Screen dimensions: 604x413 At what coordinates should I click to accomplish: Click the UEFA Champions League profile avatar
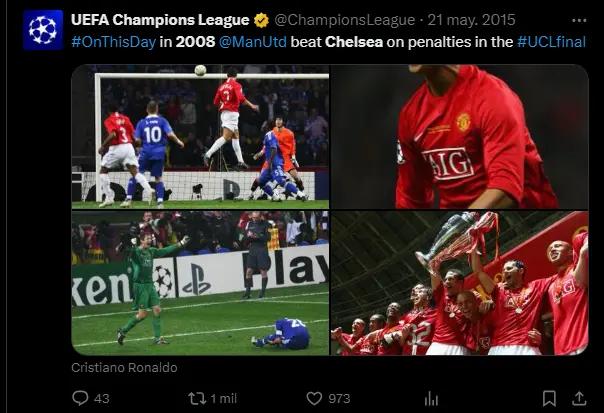tap(42, 30)
